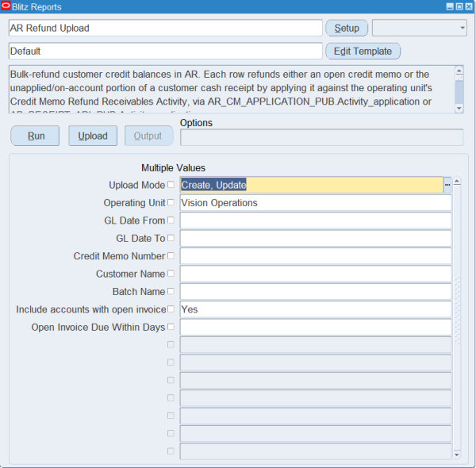Click into the Customer Name field
The image size is (476, 468).
316,274
